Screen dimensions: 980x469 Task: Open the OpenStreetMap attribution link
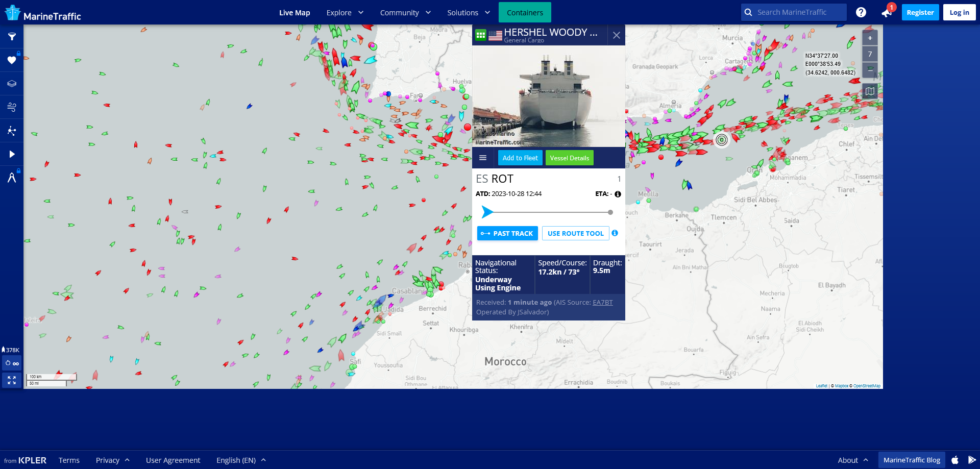[x=867, y=386]
